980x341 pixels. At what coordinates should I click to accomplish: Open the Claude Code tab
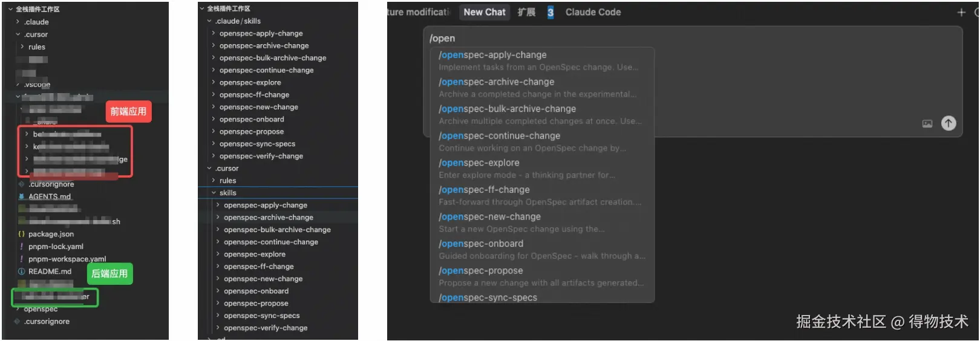pos(593,12)
